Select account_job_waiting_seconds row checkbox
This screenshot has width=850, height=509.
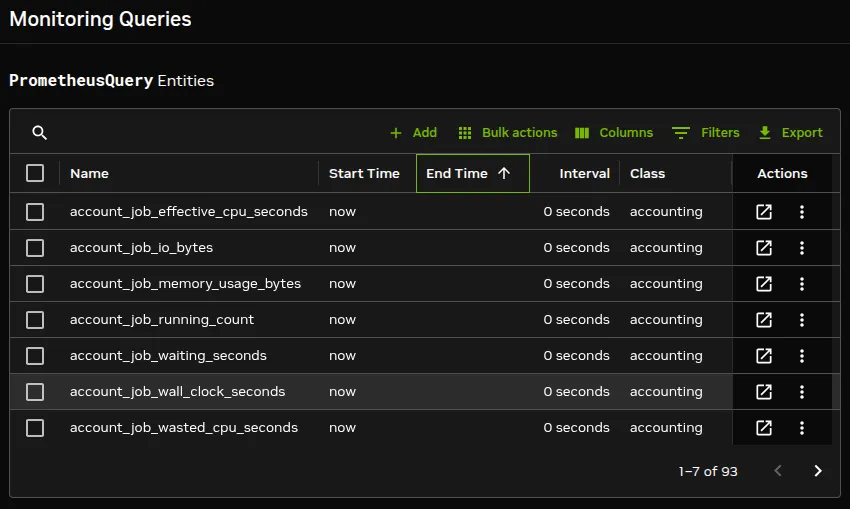tap(35, 356)
